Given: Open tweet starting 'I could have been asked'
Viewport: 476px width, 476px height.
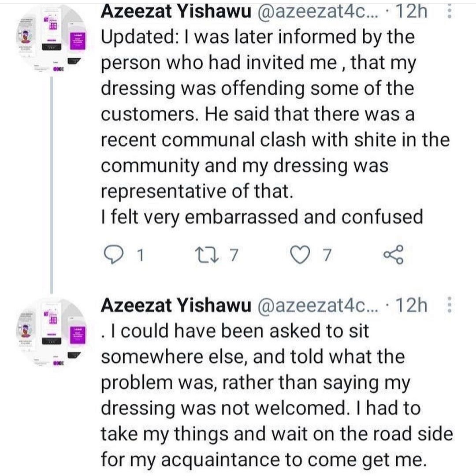Looking at the screenshot, I should (277, 395).
